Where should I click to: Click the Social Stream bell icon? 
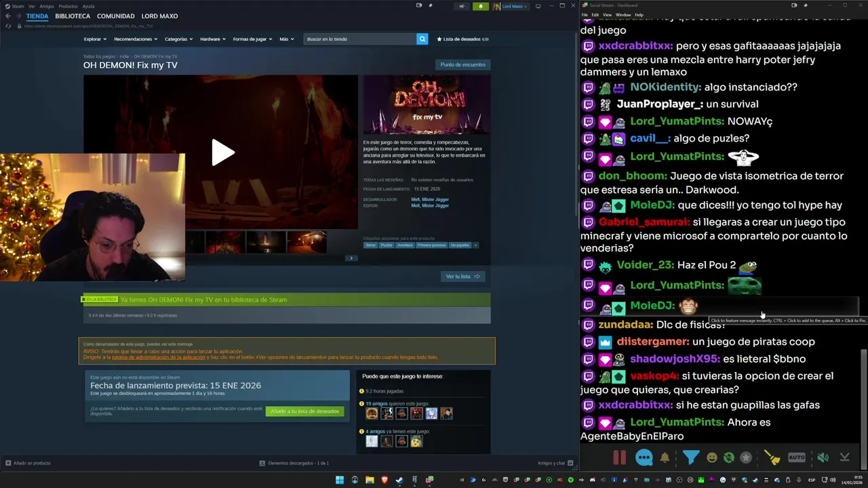pyautogui.click(x=665, y=457)
